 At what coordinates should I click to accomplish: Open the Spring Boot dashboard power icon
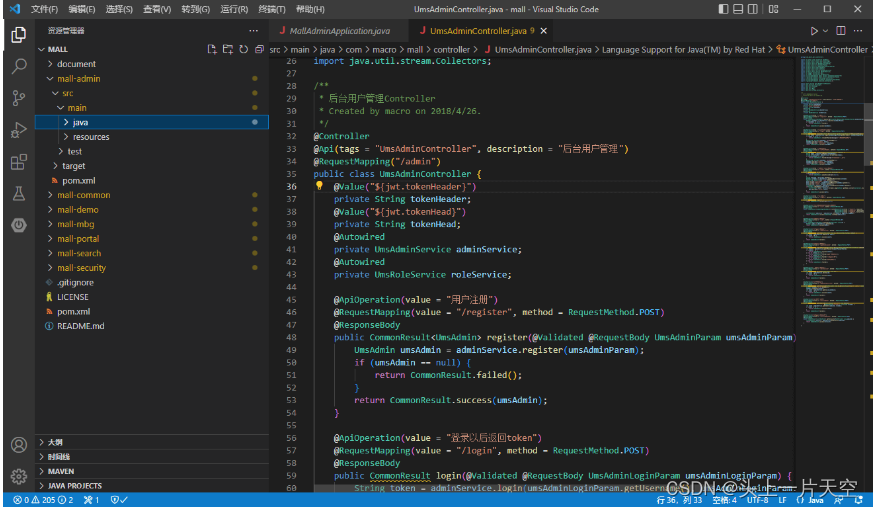18,225
